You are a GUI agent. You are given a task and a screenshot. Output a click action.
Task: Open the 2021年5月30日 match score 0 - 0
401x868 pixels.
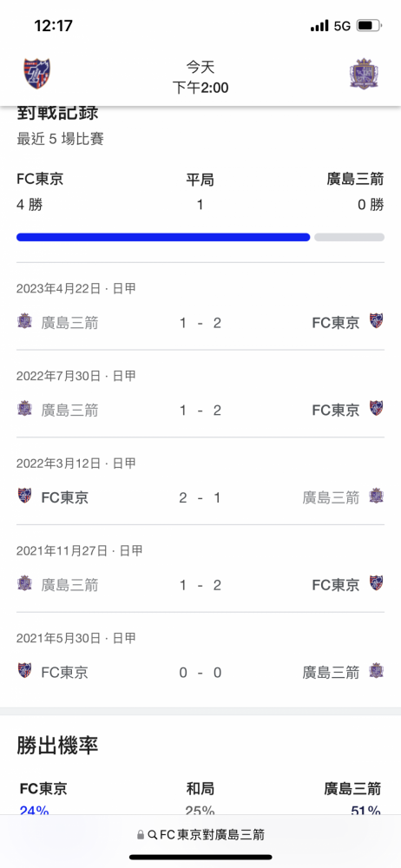click(200, 673)
